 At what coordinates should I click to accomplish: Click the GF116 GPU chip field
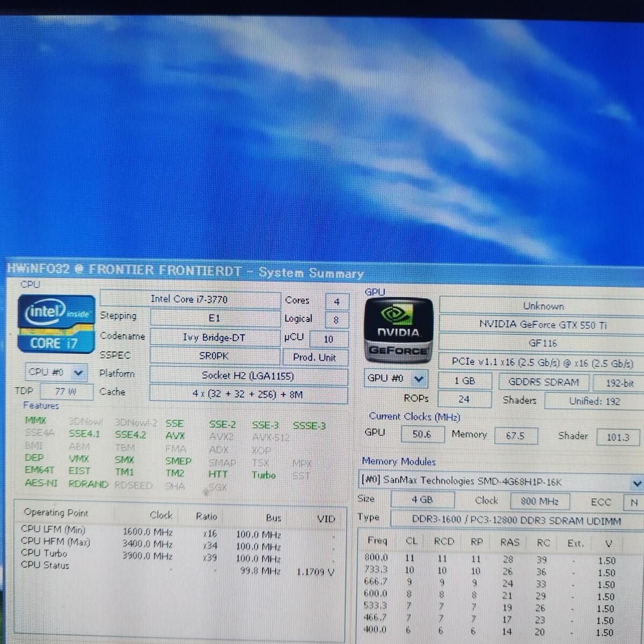pos(542,343)
